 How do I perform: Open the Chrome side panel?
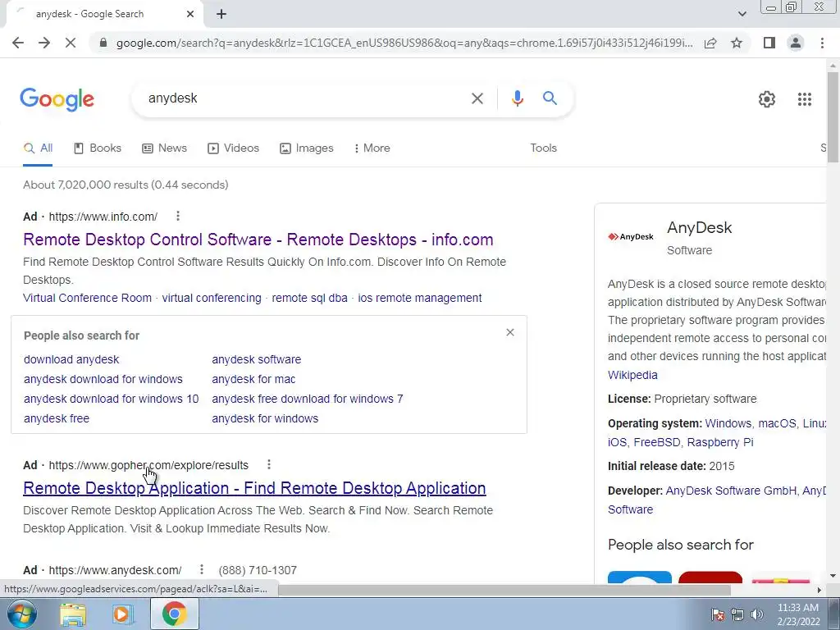point(769,43)
